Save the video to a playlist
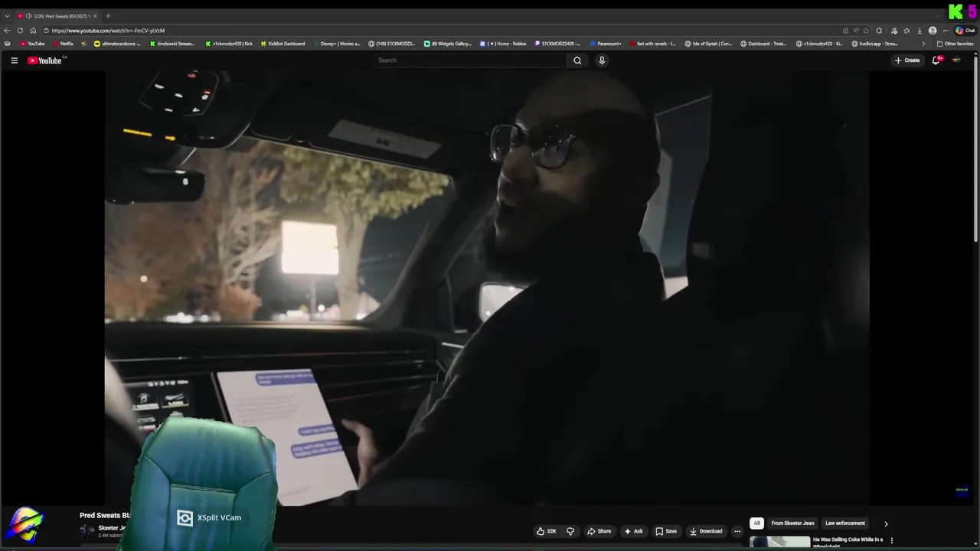 pos(666,531)
